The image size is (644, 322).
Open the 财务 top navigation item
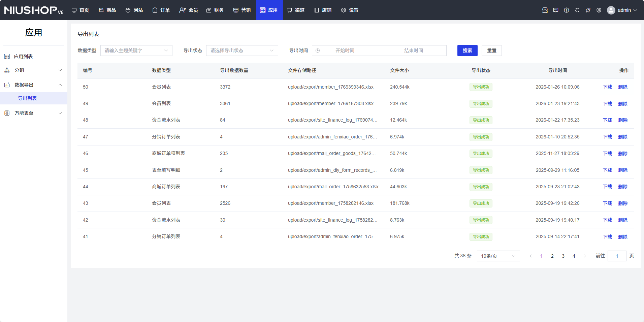point(215,10)
